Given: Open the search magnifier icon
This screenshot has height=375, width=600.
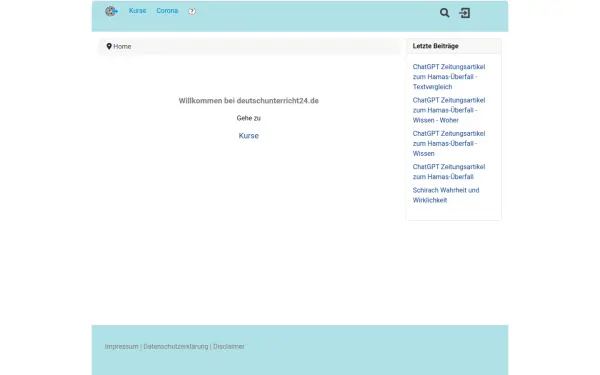Looking at the screenshot, I should (x=444, y=13).
